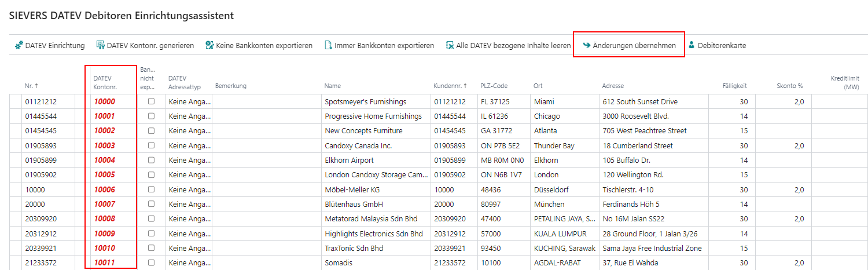Select DATEV Adressattyp field for Elkhorn Airport
Screen dimensions: 868x270
click(x=189, y=160)
